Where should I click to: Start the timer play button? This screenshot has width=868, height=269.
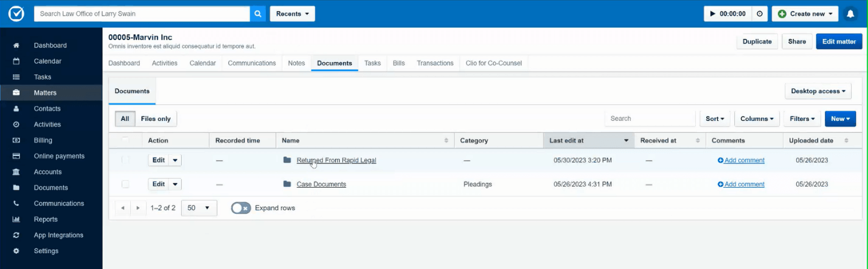click(713, 13)
